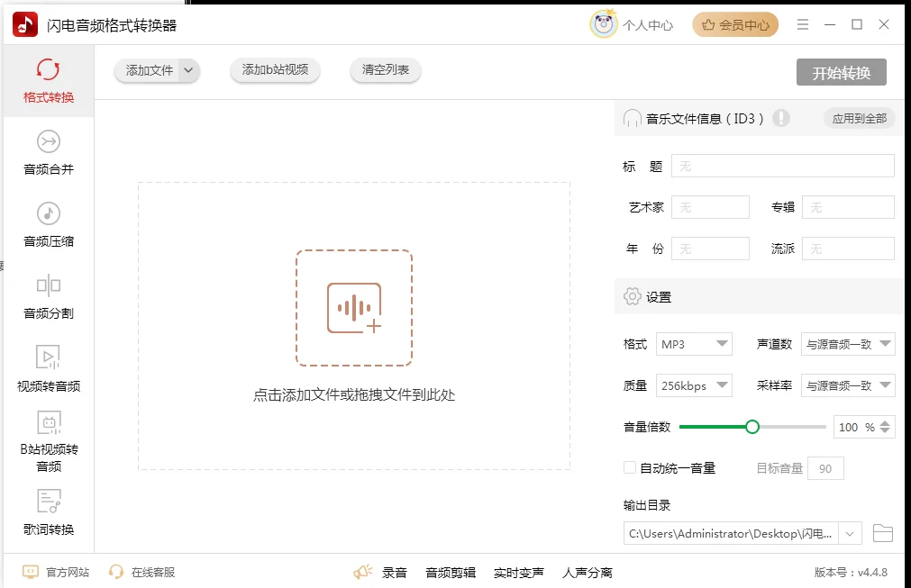Viewport: 911px width, 588px height.
Task: Enable 自动统一音量 automatic volume normalization
Action: [628, 468]
